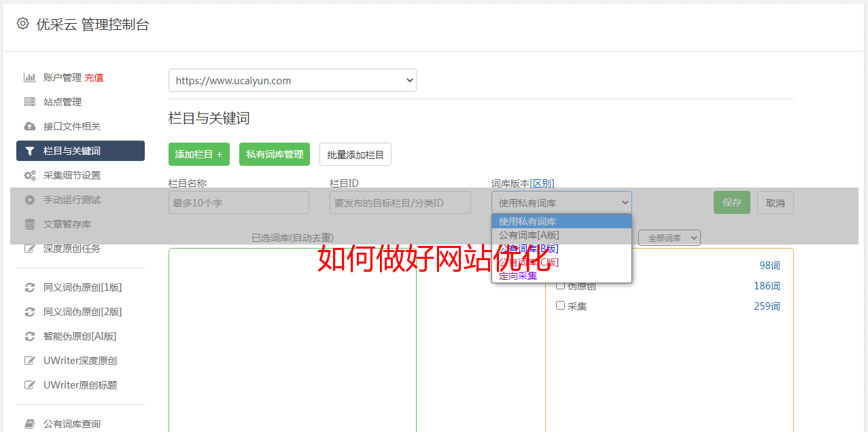Choose 使用私有词库 in the open list
This screenshot has width=868, height=432.
click(x=561, y=221)
